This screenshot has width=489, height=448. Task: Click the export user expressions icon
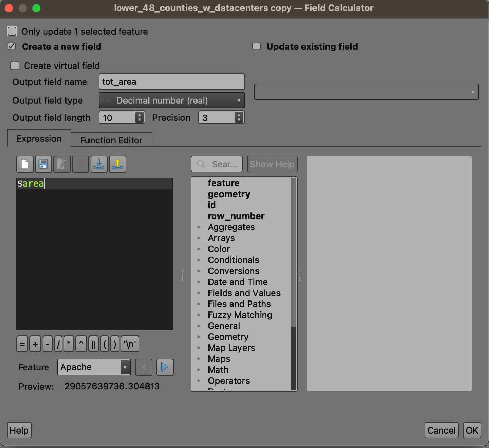117,164
